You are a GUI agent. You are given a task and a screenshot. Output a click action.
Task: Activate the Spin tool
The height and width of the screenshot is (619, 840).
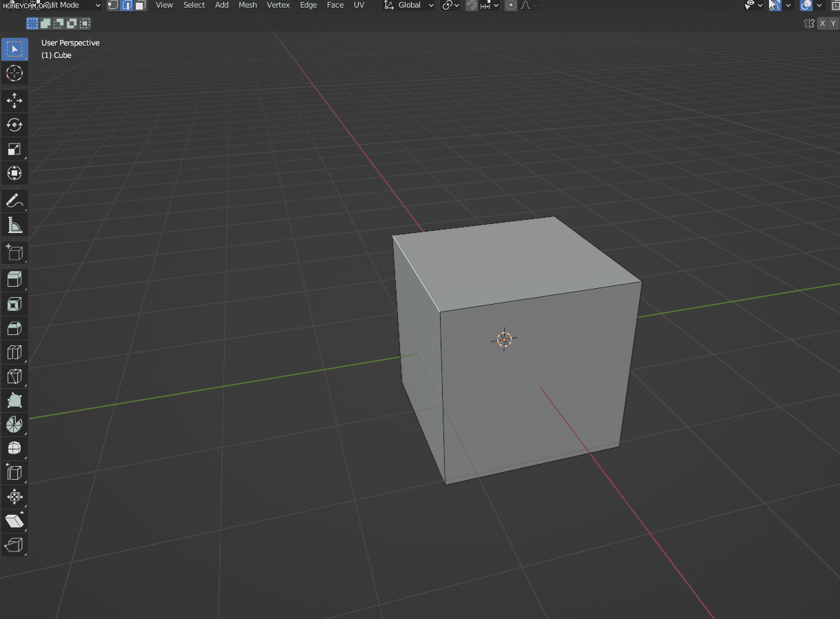click(x=14, y=425)
